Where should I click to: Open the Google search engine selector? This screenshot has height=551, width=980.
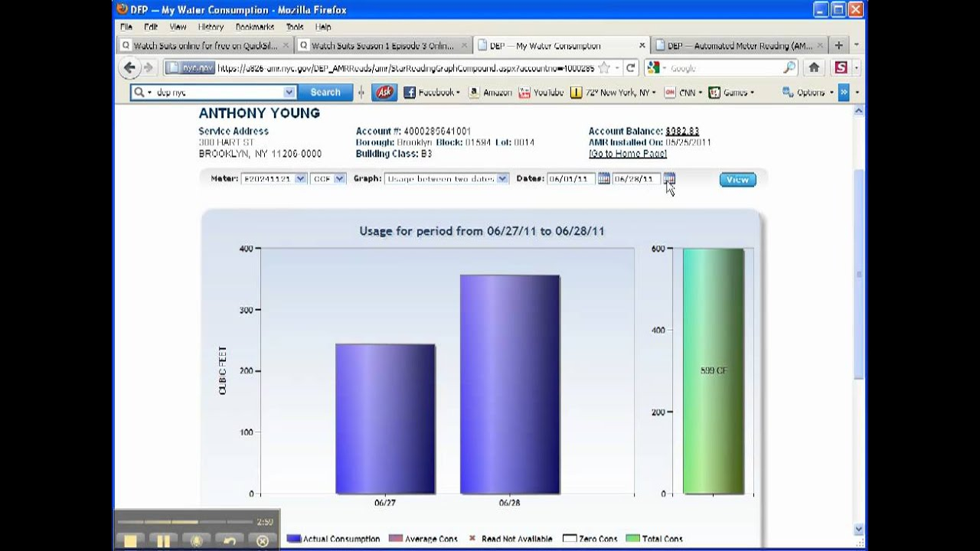[656, 68]
